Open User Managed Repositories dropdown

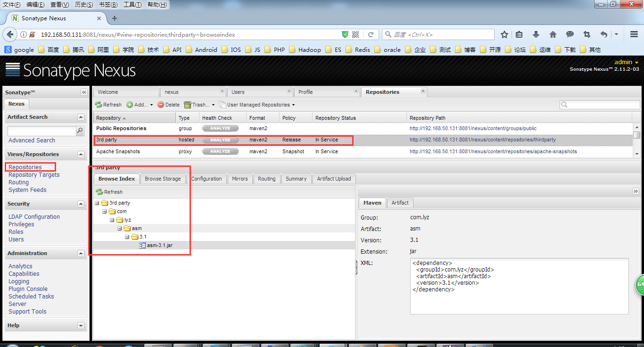pos(257,105)
